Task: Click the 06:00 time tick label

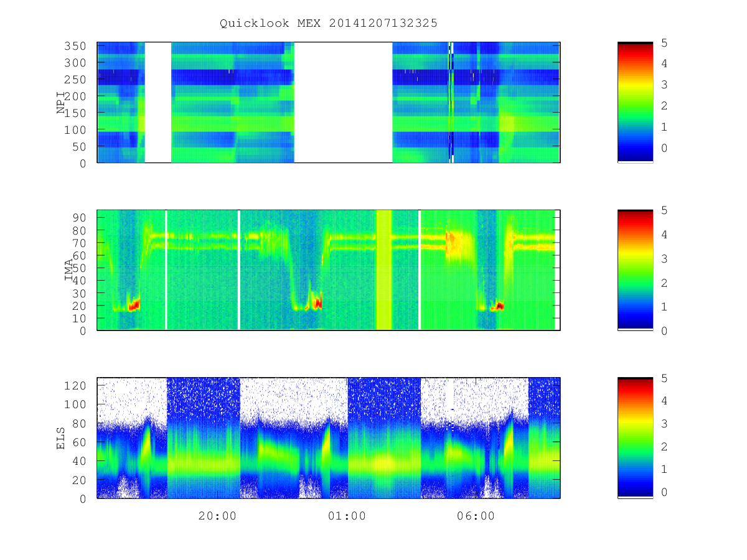Action: 476,516
